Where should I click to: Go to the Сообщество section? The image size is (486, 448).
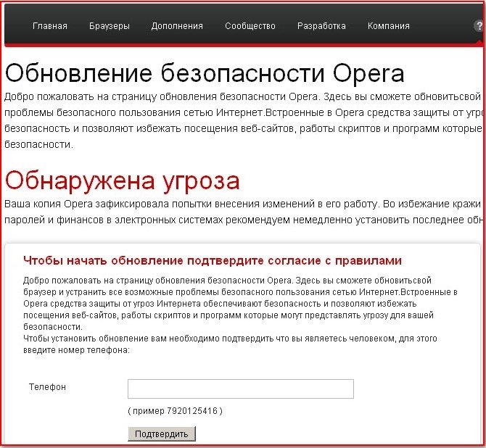tap(250, 26)
